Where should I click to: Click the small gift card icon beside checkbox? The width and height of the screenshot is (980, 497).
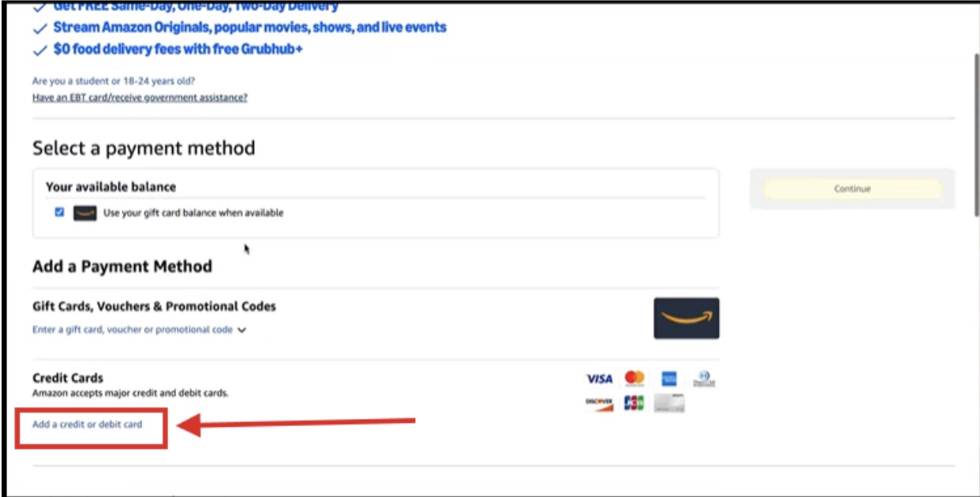point(84,213)
